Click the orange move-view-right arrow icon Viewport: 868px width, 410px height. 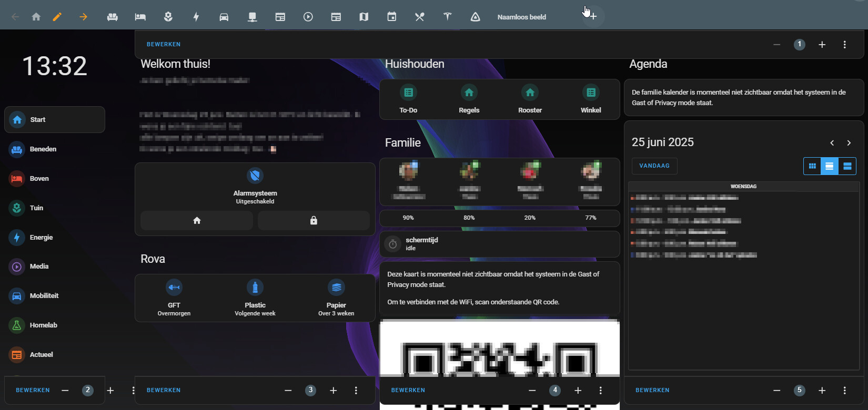[x=83, y=17]
